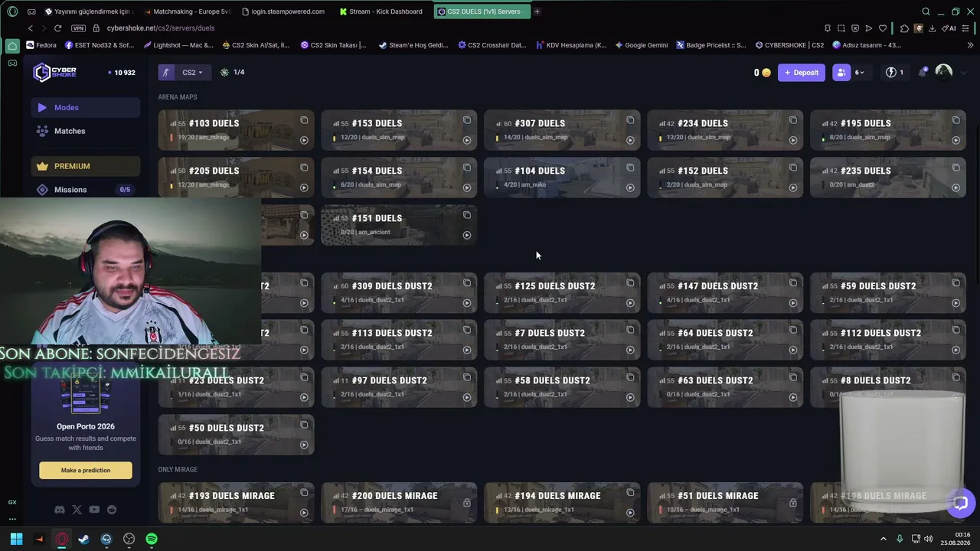Switch to the Stream - Kick Dashboard tab

click(x=381, y=11)
